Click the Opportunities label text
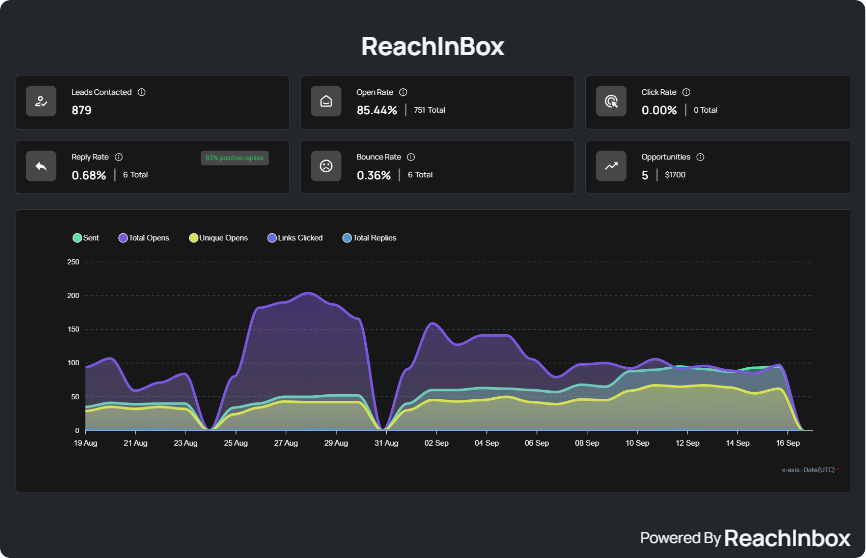 [x=666, y=157]
